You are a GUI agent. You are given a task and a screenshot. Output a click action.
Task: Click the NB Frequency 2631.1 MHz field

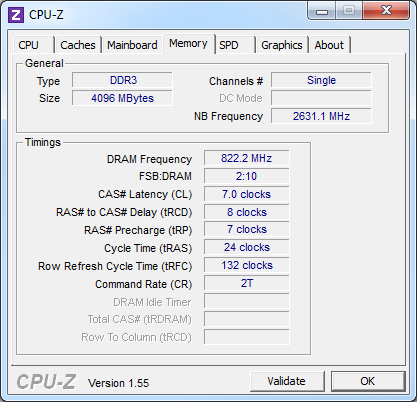[321, 116]
